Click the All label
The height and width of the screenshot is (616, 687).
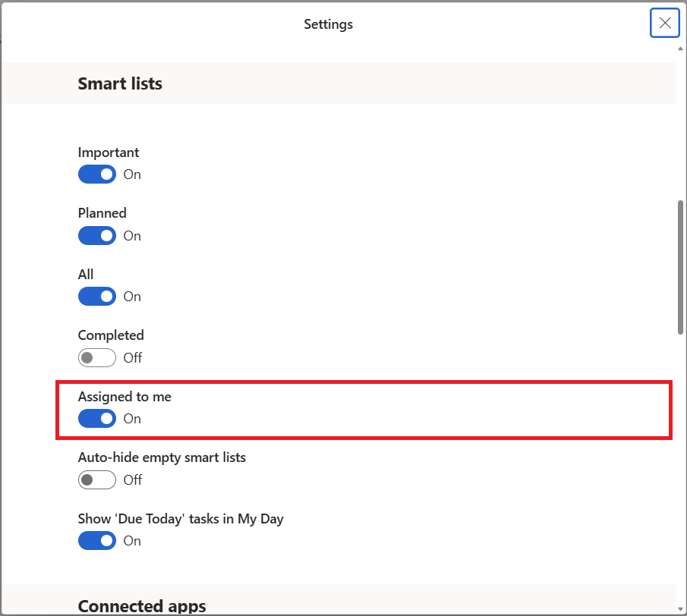point(86,275)
